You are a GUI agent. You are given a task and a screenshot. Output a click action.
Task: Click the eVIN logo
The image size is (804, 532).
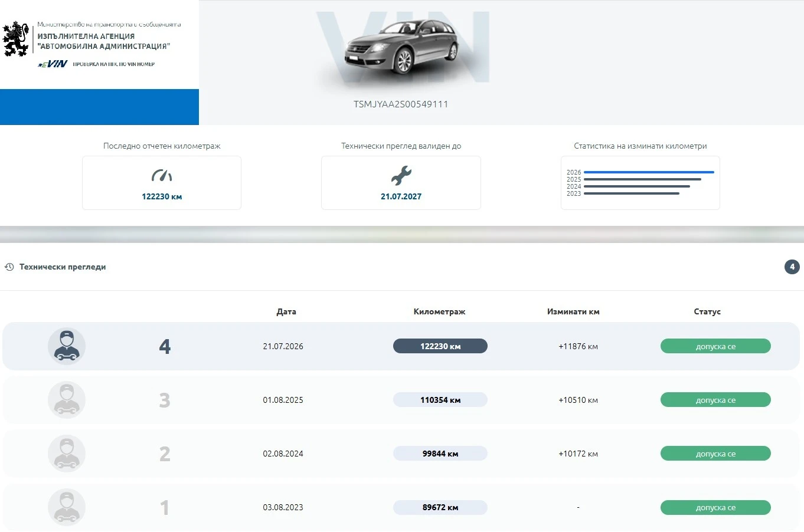tap(53, 64)
